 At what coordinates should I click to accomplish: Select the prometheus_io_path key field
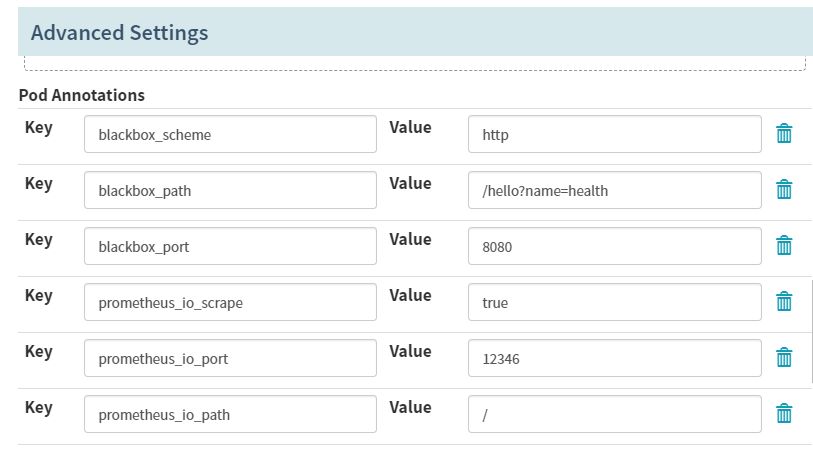pyautogui.click(x=230, y=414)
